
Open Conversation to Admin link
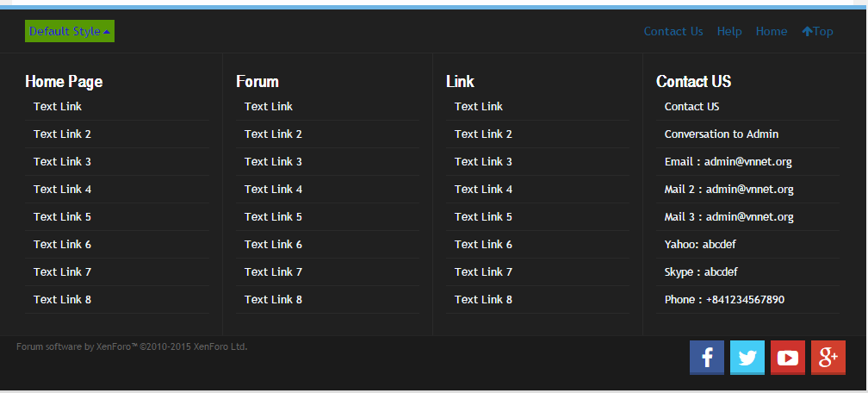pyautogui.click(x=721, y=134)
